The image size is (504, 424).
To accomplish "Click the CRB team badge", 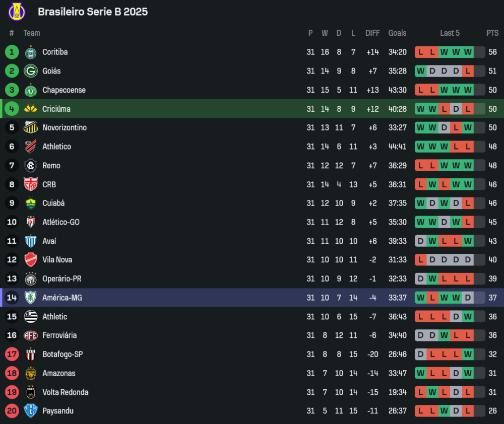I will [31, 184].
